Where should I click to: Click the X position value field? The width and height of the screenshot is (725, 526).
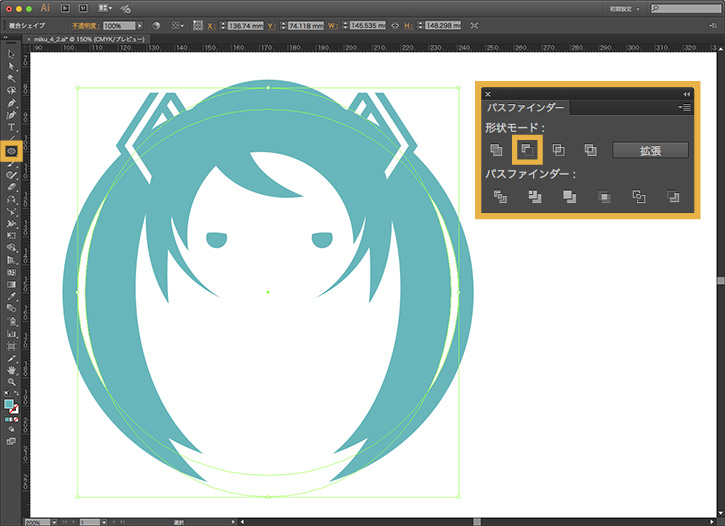(x=245, y=26)
